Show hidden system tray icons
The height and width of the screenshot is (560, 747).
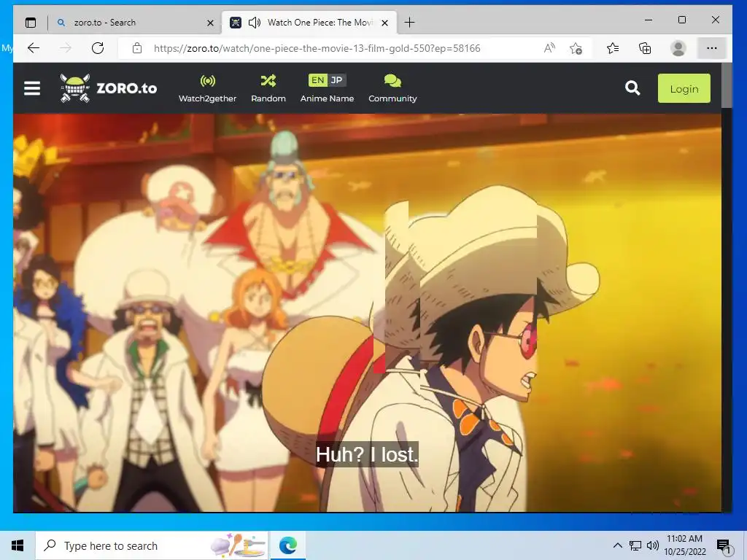(x=617, y=545)
